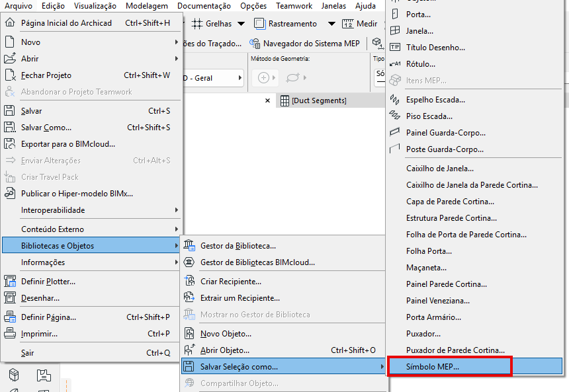569x392 pixels.
Task: Click the Janela window icon
Action: pyautogui.click(x=395, y=31)
